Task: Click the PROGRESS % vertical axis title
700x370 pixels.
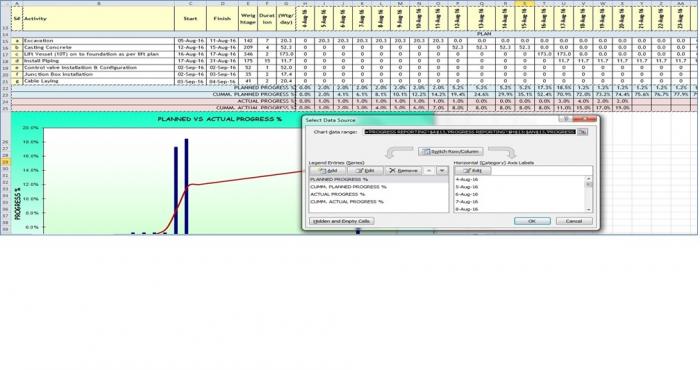Action: pos(18,204)
